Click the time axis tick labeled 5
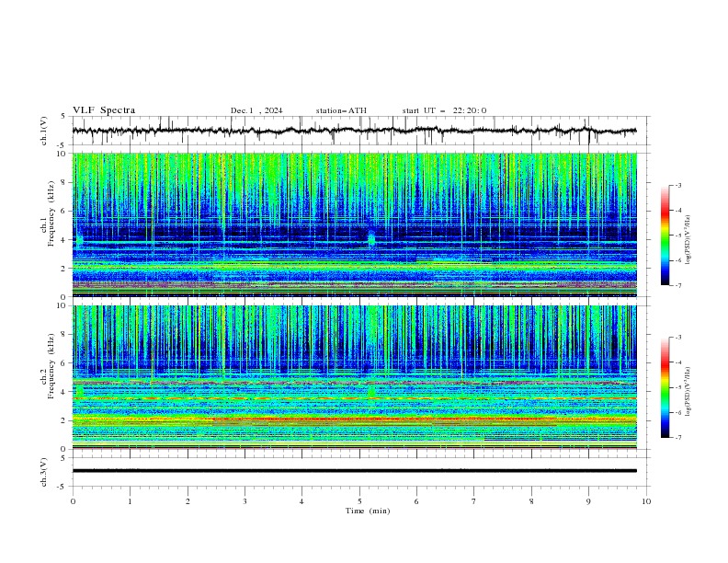This screenshot has width=728, height=563. click(359, 501)
